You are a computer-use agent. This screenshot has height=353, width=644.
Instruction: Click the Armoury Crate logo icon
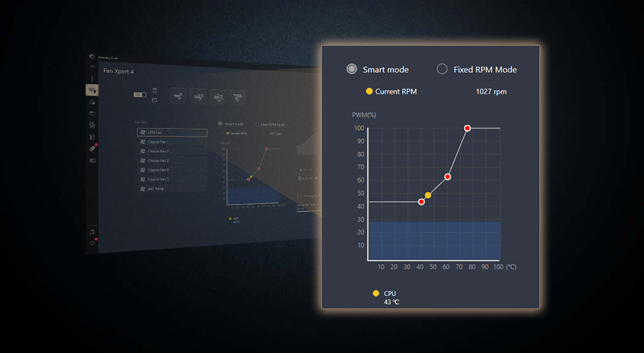(x=92, y=57)
